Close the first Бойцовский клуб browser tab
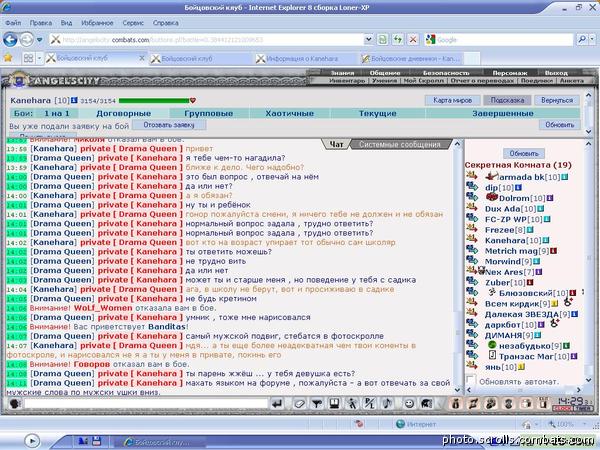This screenshot has height=450, width=600. point(142,58)
